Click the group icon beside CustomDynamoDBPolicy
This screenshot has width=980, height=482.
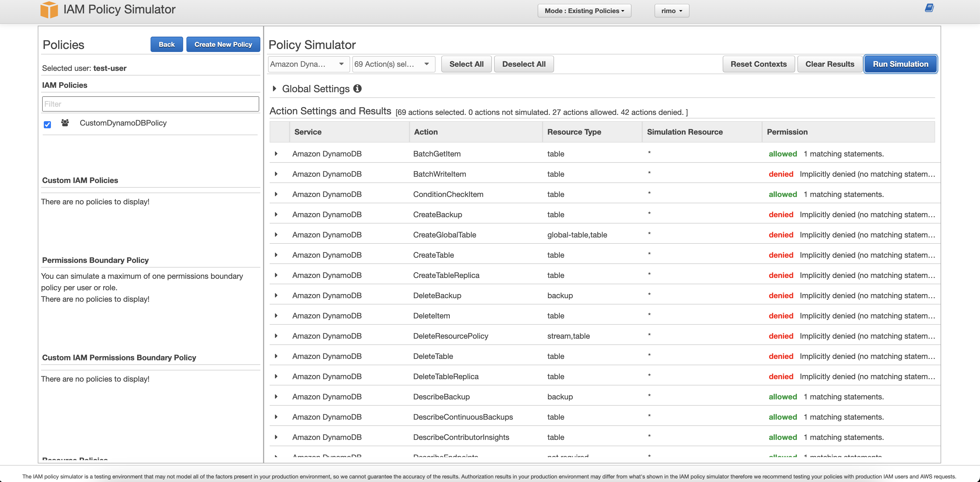(65, 123)
